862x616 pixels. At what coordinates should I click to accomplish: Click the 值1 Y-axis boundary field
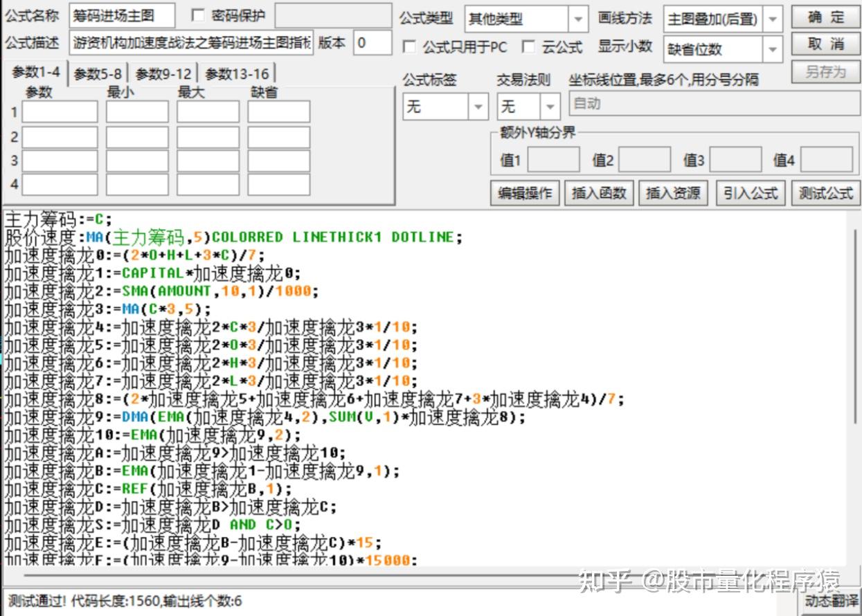point(553,160)
